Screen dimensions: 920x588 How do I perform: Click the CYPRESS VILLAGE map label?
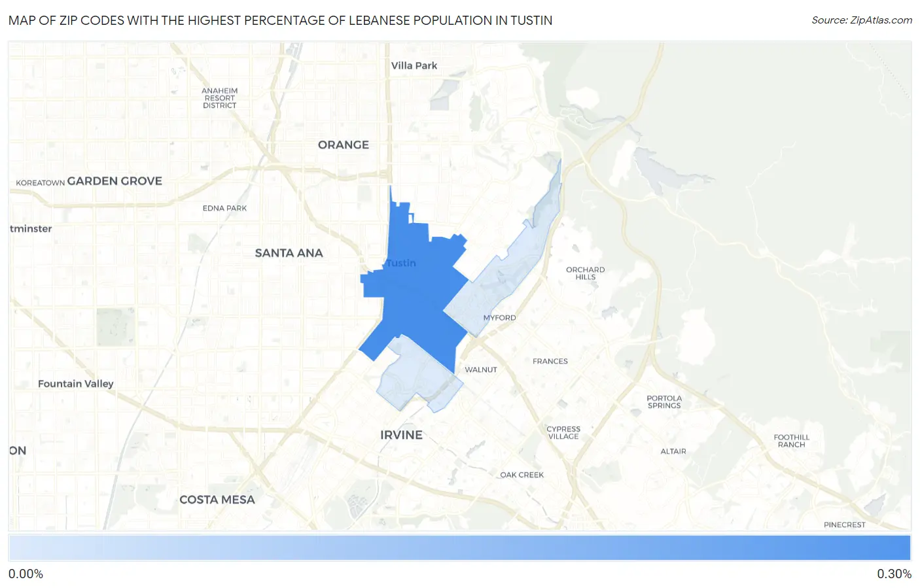tap(563, 433)
